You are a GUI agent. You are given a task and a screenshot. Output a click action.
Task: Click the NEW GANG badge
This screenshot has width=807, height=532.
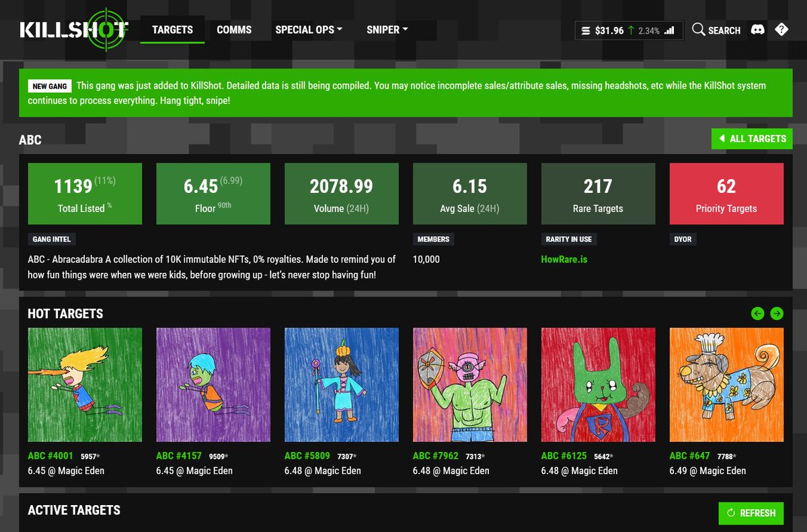(x=49, y=86)
